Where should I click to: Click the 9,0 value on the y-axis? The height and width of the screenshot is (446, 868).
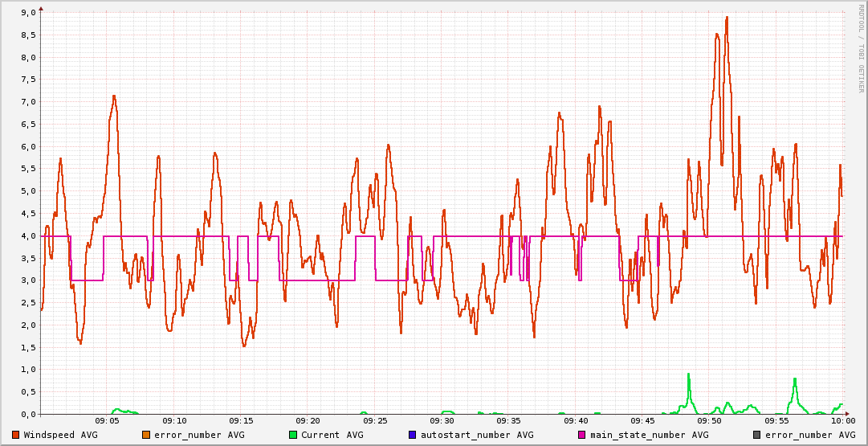(x=27, y=13)
